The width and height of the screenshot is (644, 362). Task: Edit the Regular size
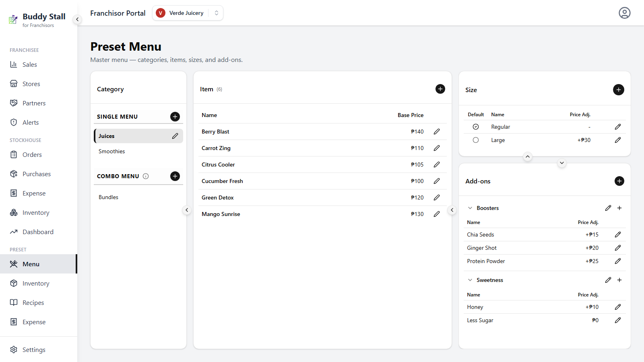click(618, 127)
